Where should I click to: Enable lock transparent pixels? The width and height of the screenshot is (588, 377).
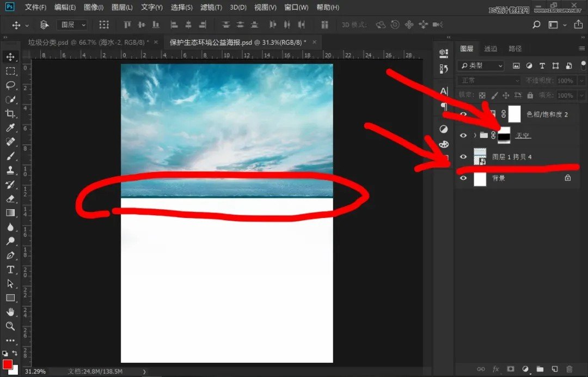tap(482, 95)
